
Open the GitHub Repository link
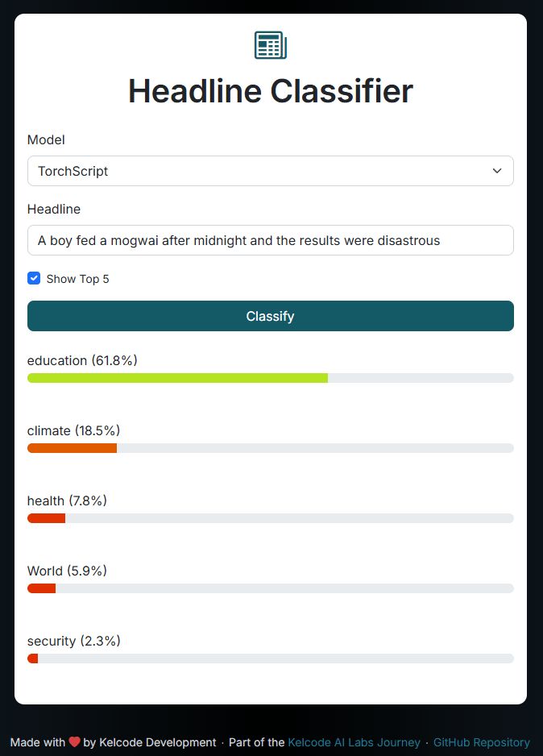coord(481,742)
